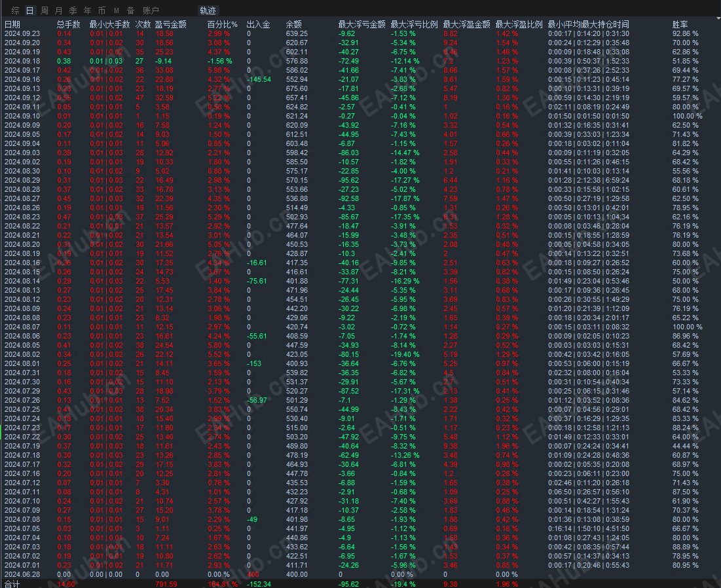
Task: Select the 2024.07.12 date row
Action: pos(22,483)
